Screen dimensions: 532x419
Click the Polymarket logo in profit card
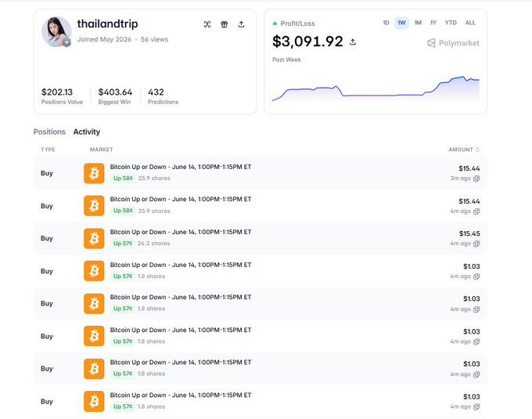pyautogui.click(x=453, y=43)
